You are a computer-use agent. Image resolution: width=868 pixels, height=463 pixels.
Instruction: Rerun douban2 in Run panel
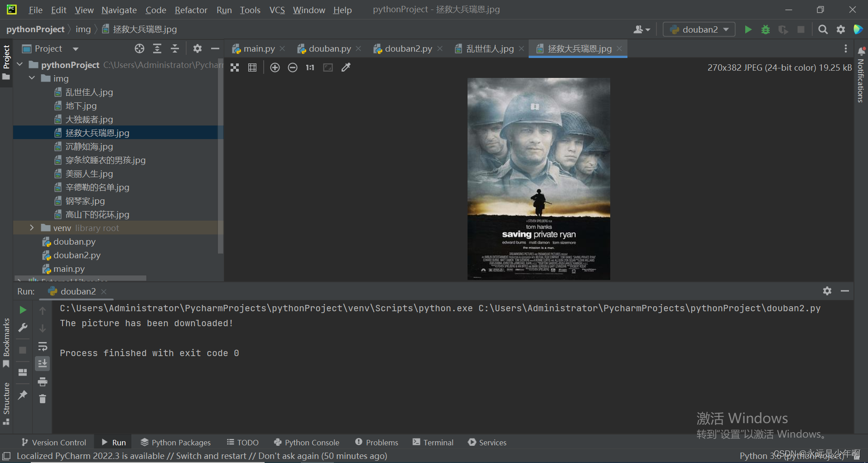(23, 310)
